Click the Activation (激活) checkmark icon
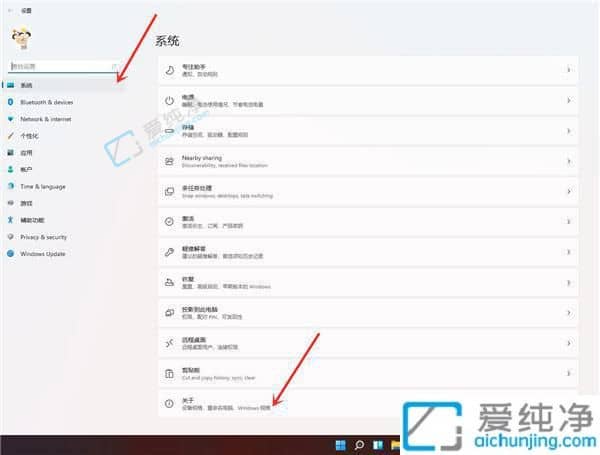This screenshot has height=455, width=600. pos(170,222)
